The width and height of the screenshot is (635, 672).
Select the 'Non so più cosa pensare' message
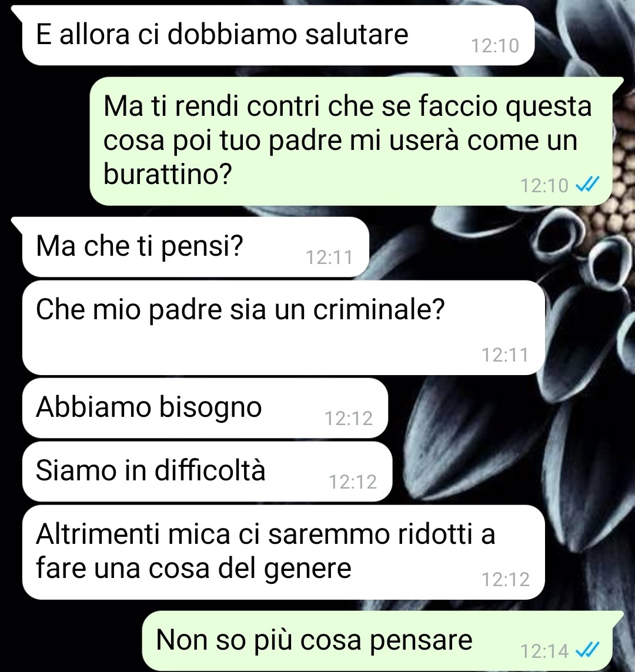pos(377,641)
